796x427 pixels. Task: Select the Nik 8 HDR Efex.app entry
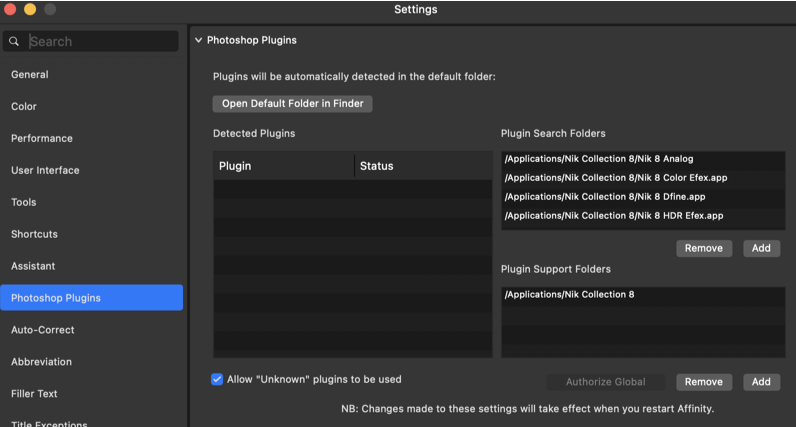[613, 215]
